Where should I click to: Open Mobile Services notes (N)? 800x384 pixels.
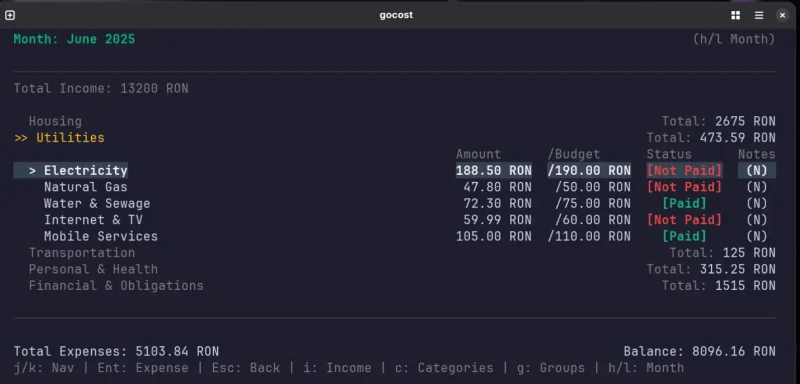(x=757, y=236)
